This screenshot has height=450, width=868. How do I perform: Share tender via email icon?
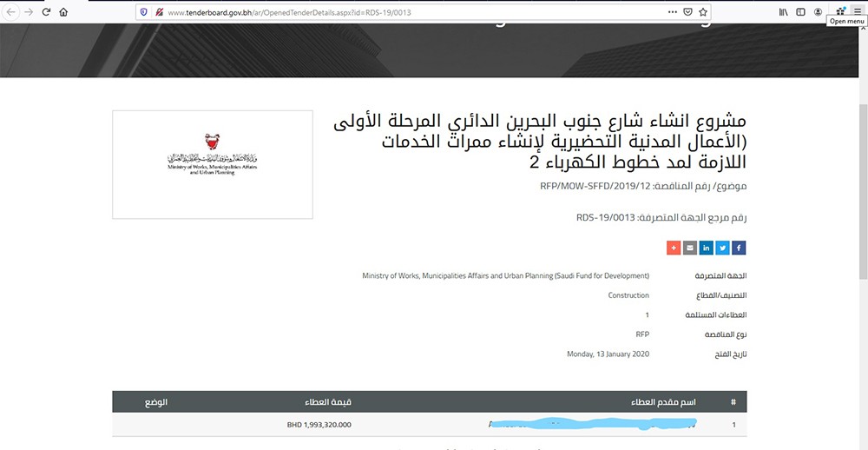[690, 248]
